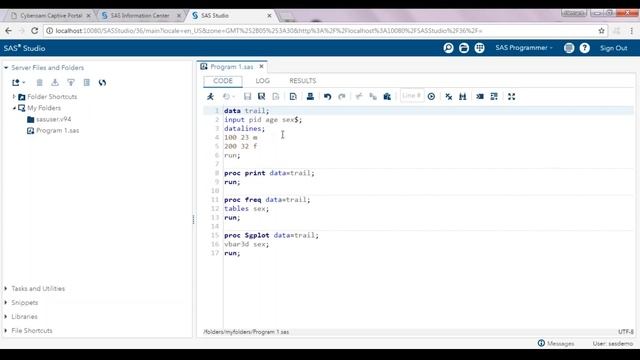640x360 pixels.
Task: Collapse the Server Files and Folders section
Action: 6,68
